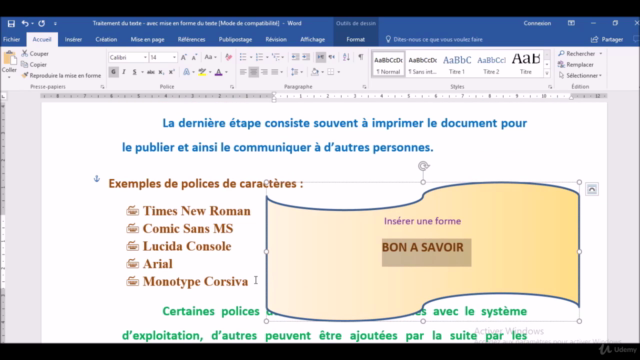Decrease the font size
Image resolution: width=640 pixels, height=360 pixels.
pos(194,58)
